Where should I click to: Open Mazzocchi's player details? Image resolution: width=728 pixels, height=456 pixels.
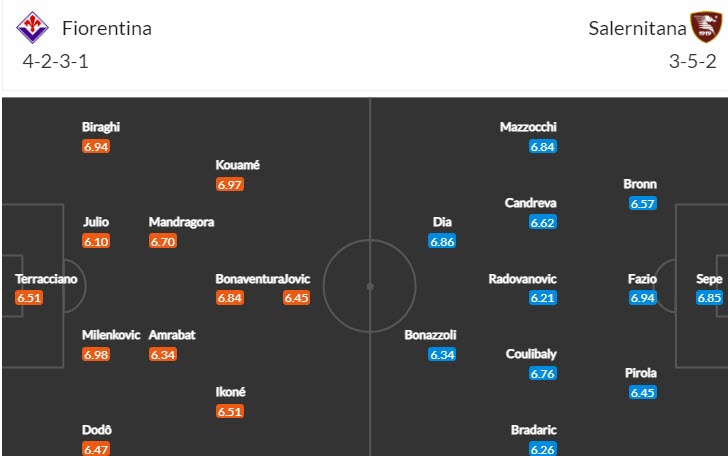click(x=528, y=127)
